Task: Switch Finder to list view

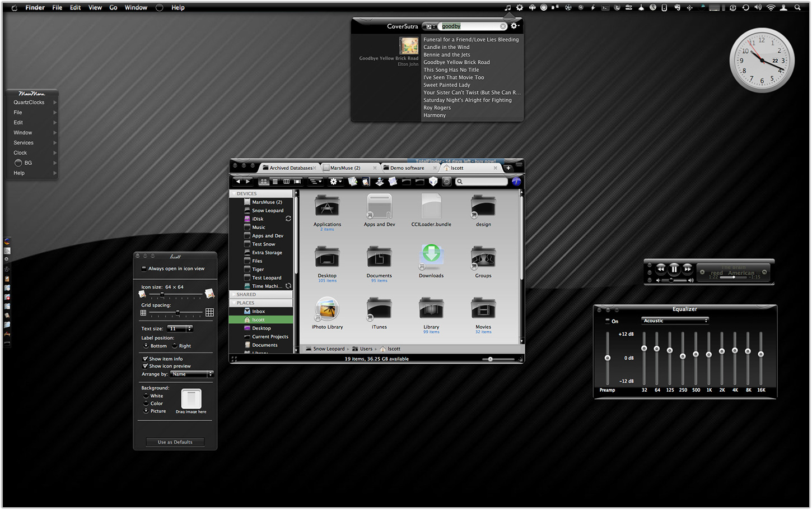Action: tap(275, 182)
